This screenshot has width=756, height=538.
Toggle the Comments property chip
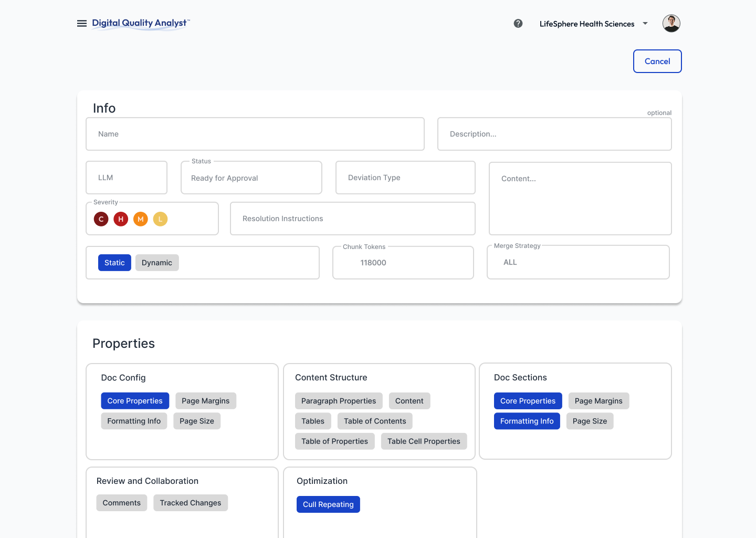[122, 503]
